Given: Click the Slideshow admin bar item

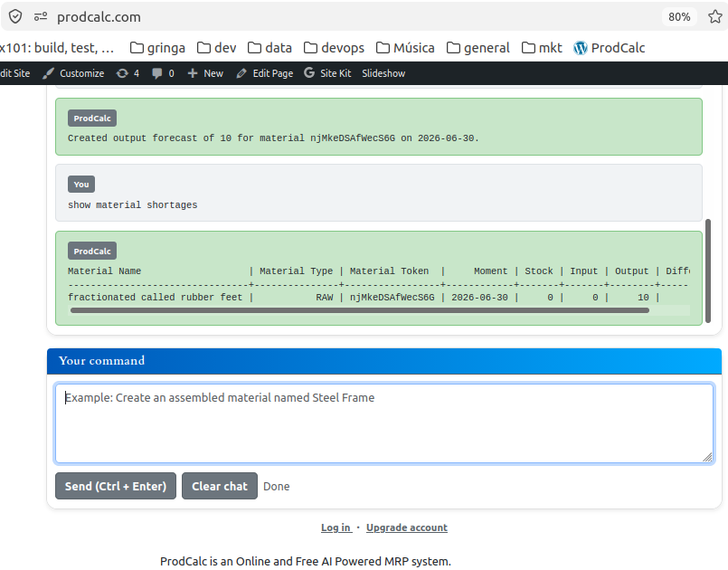Looking at the screenshot, I should point(383,73).
